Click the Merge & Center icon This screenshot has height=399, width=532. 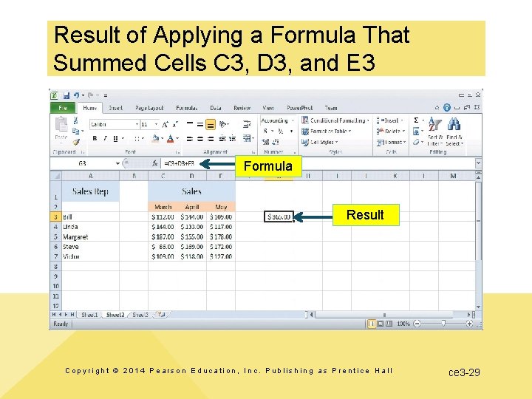tap(247, 138)
